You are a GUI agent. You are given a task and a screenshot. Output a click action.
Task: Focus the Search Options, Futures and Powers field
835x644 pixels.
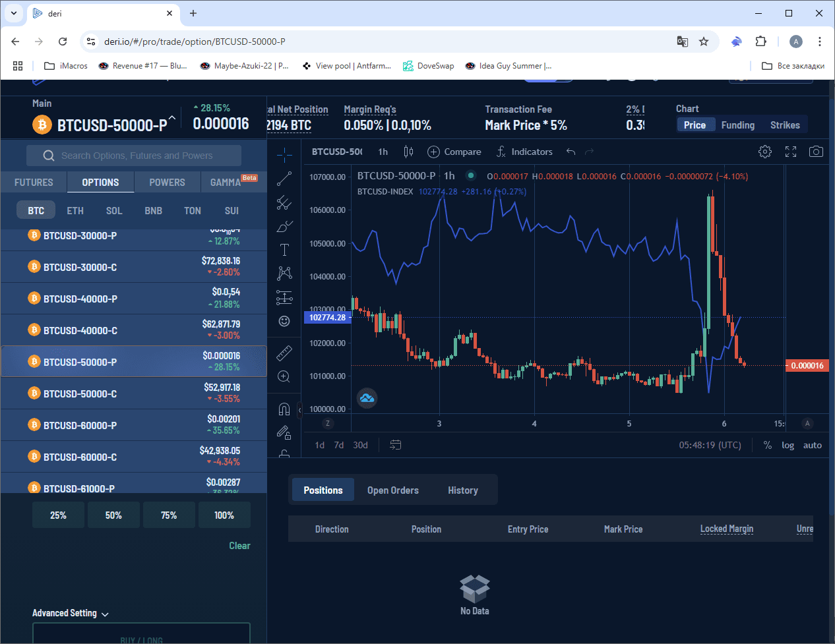click(134, 156)
